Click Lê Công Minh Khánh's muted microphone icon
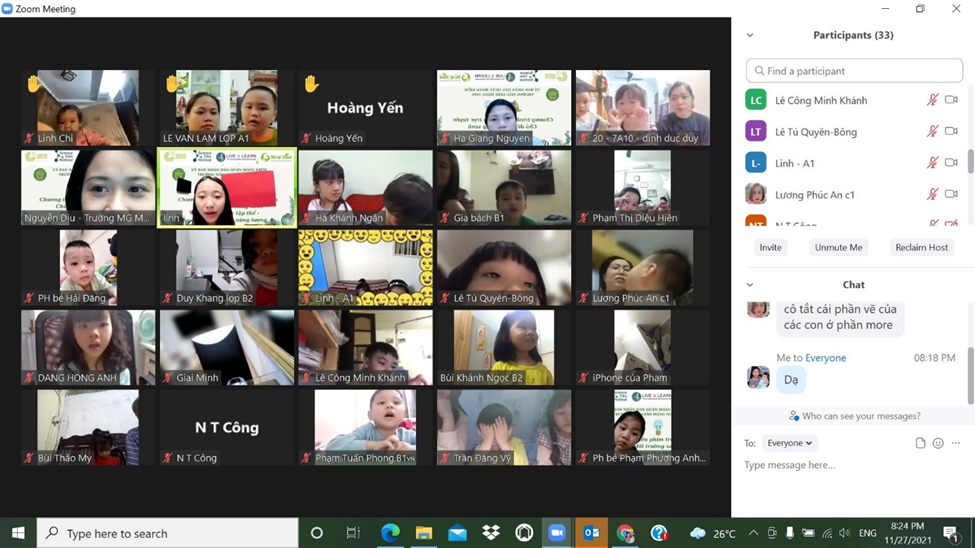 tap(932, 100)
